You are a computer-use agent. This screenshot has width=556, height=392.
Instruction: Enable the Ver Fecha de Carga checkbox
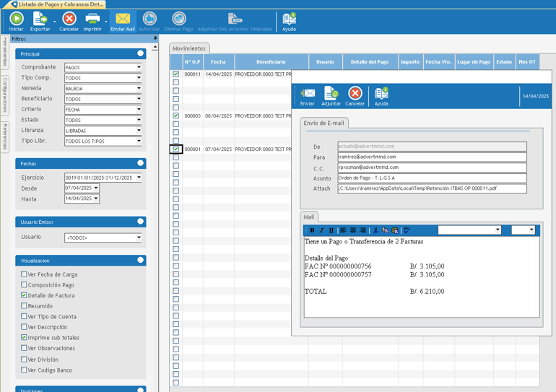point(24,274)
